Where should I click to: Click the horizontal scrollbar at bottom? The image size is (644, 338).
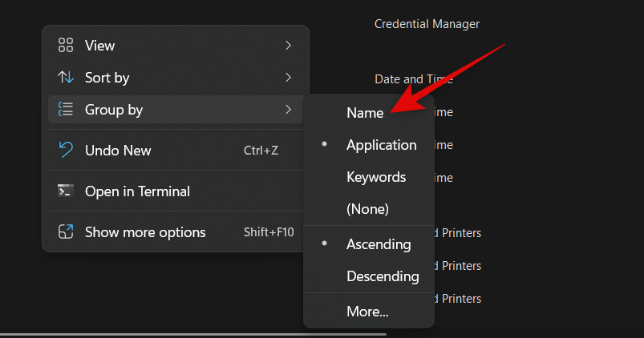[192, 334]
